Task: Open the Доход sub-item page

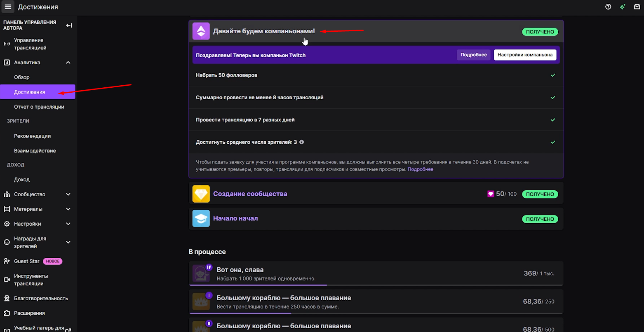Action: pyautogui.click(x=22, y=180)
